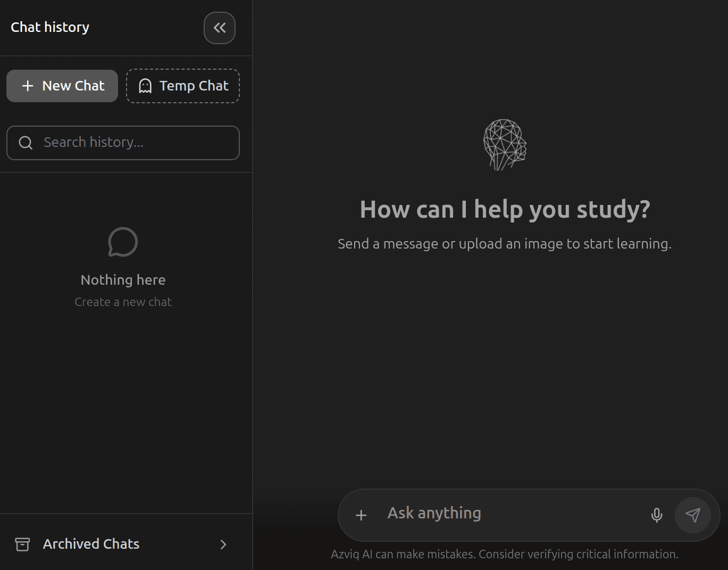This screenshot has width=728, height=570.
Task: Start a New Chat
Action: tap(62, 86)
